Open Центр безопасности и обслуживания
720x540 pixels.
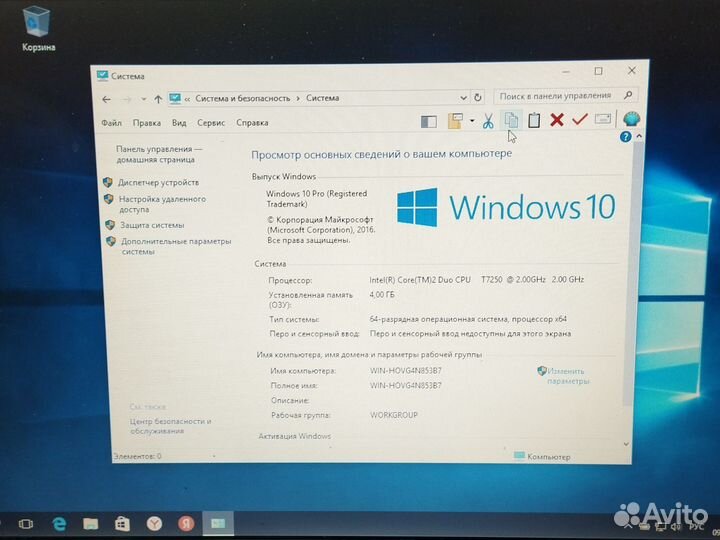click(x=170, y=426)
